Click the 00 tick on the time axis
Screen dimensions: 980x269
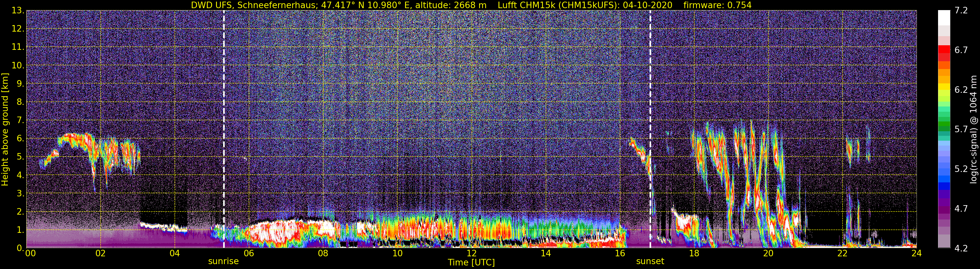[x=29, y=253]
